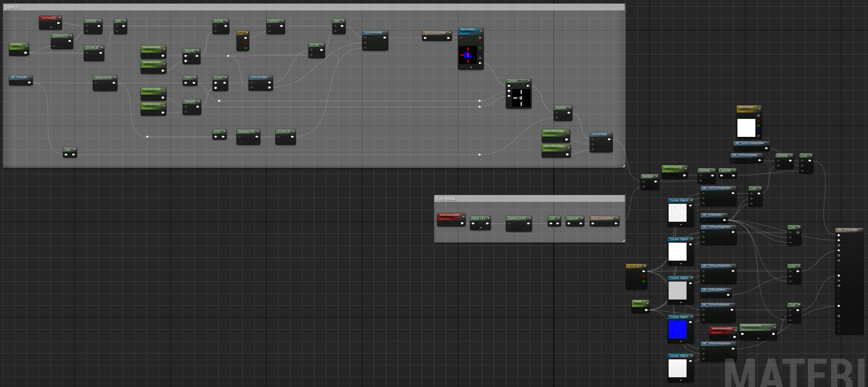Screen dimensions: 868x387
Task: Expand the Sign node chevron
Action: [74, 150]
